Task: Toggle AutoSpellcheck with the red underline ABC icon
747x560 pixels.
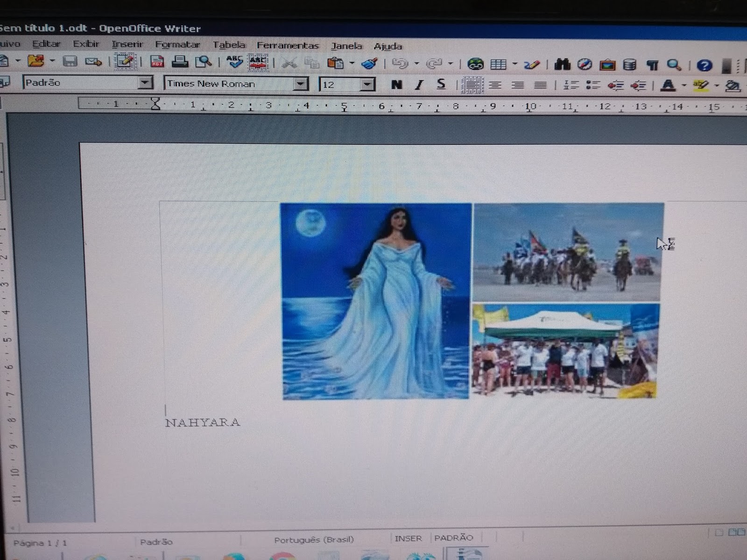Action: (x=258, y=62)
